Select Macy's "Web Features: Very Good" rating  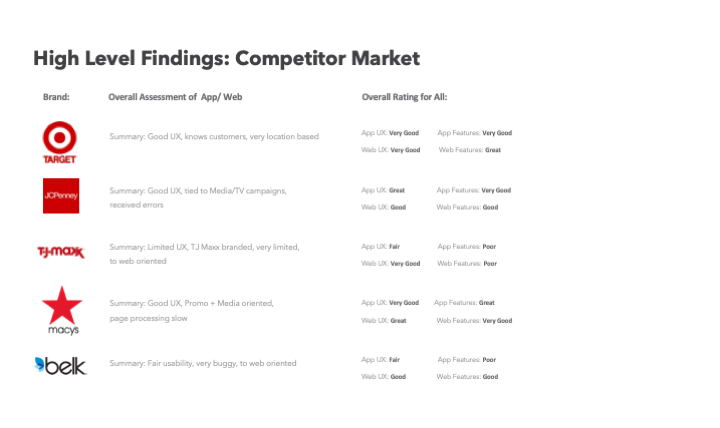pyautogui.click(x=474, y=321)
